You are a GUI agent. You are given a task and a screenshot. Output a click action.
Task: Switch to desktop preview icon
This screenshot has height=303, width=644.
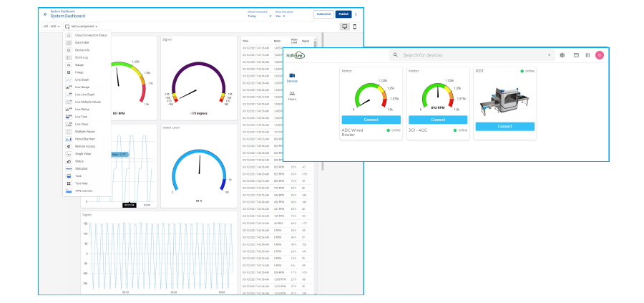[345, 27]
